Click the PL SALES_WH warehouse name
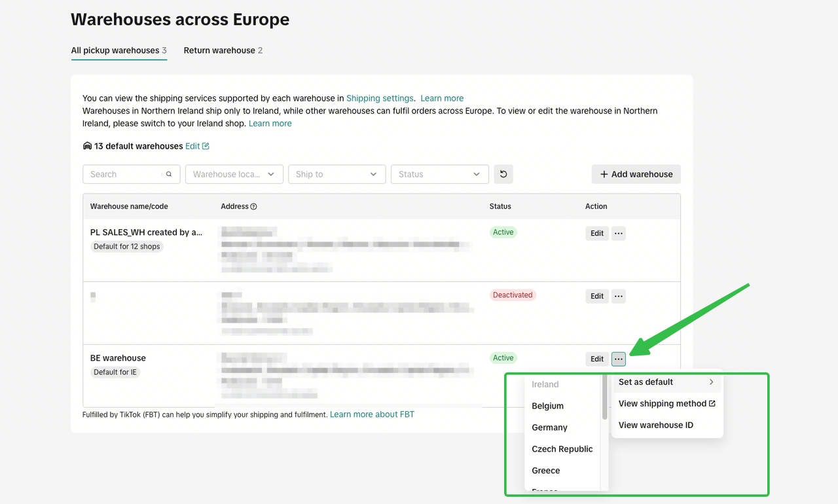Viewport: 838px width, 504px height. click(147, 232)
